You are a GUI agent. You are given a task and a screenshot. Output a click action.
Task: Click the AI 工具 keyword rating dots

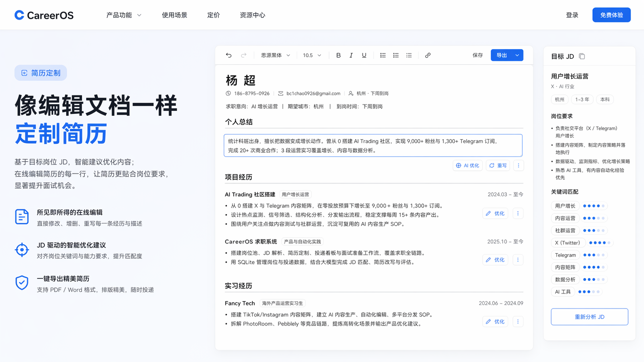click(x=589, y=292)
